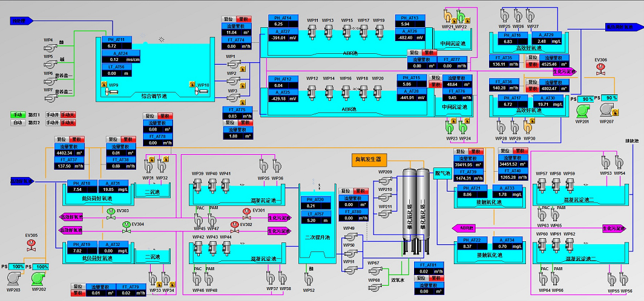Click 累积 above the FT_AT80 totalizer

pos(360,191)
